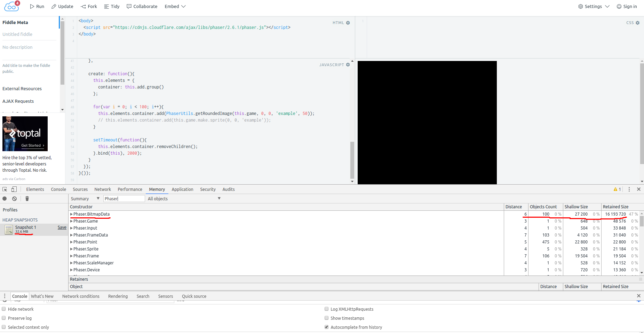This screenshot has height=333, width=644.
Task: Open the All objects filter dropdown
Action: [x=184, y=199]
